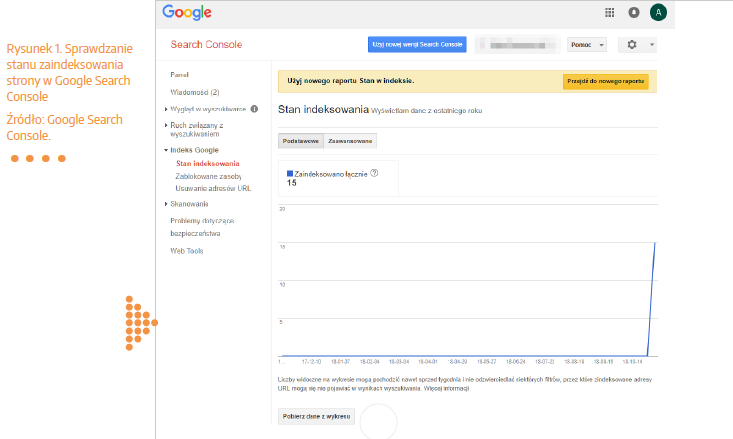Expand Ruch związany z wyszukiwaniem section
The height and width of the screenshot is (439, 733).
point(166,125)
